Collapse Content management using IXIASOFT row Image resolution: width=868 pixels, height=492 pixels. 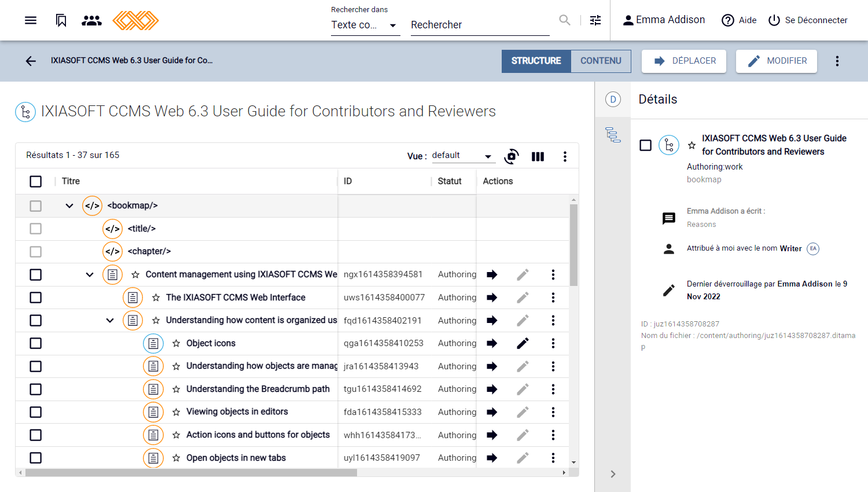coord(90,274)
